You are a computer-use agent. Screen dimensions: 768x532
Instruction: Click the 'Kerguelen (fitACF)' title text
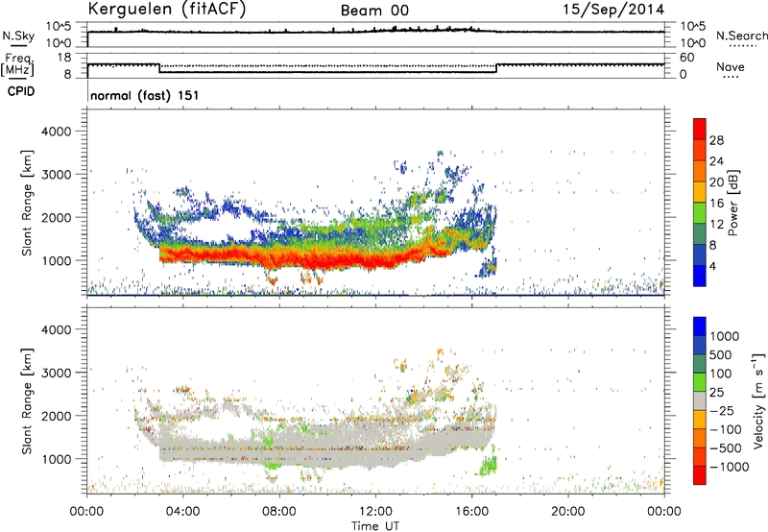tap(166, 9)
